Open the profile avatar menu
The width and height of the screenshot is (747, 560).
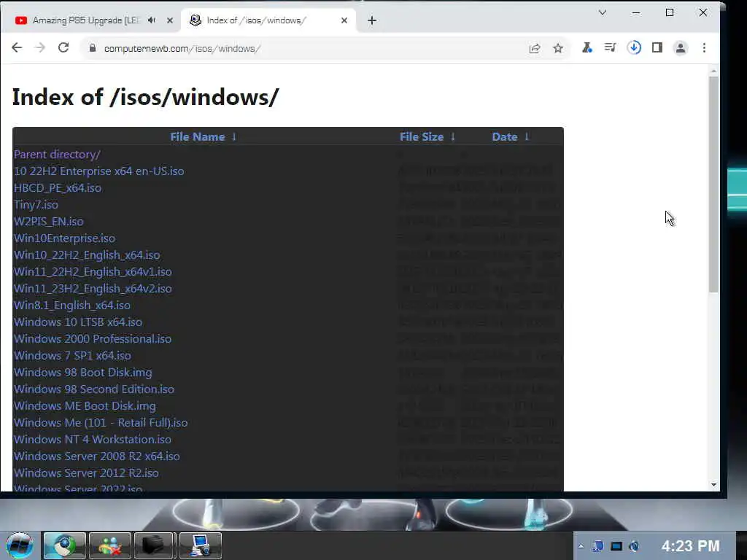point(681,47)
